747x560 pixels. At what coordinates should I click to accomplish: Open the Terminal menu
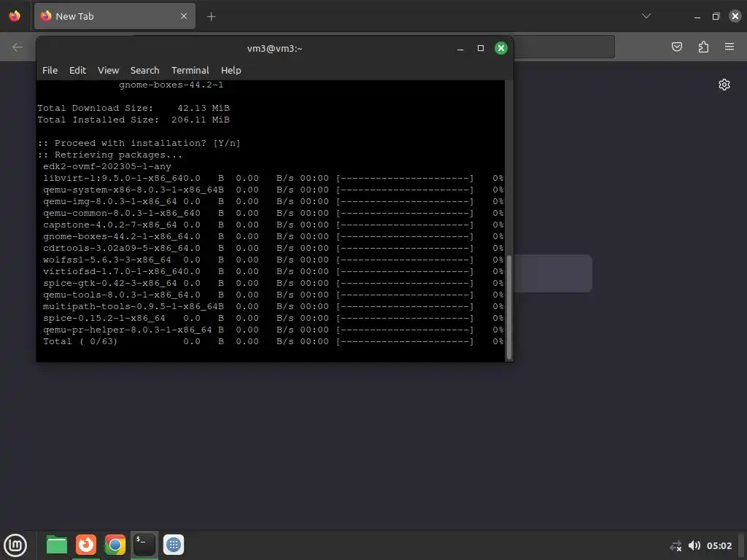tap(190, 71)
